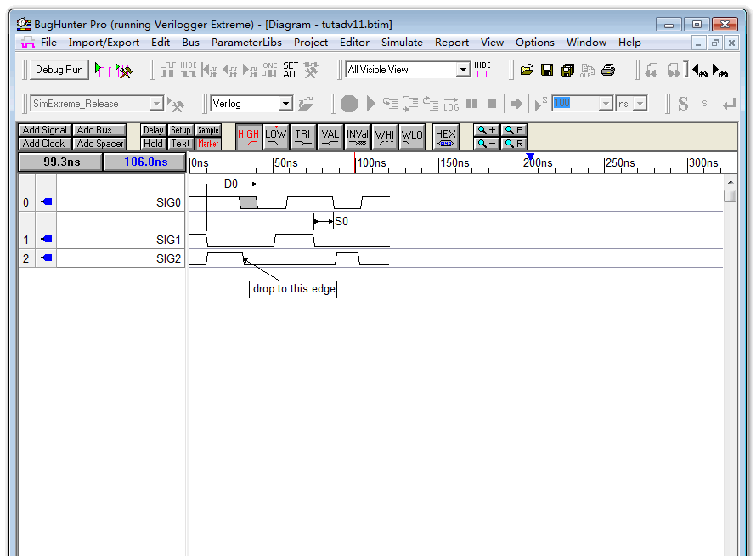Toggle the Setup parameter mode
756x556 pixels.
(180, 130)
